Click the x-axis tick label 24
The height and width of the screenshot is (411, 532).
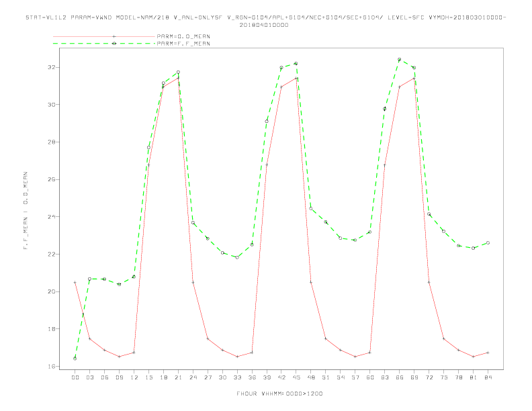[193, 377]
